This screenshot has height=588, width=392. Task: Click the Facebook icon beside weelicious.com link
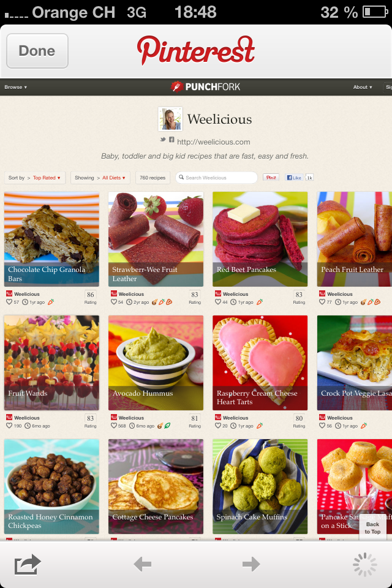pyautogui.click(x=171, y=140)
